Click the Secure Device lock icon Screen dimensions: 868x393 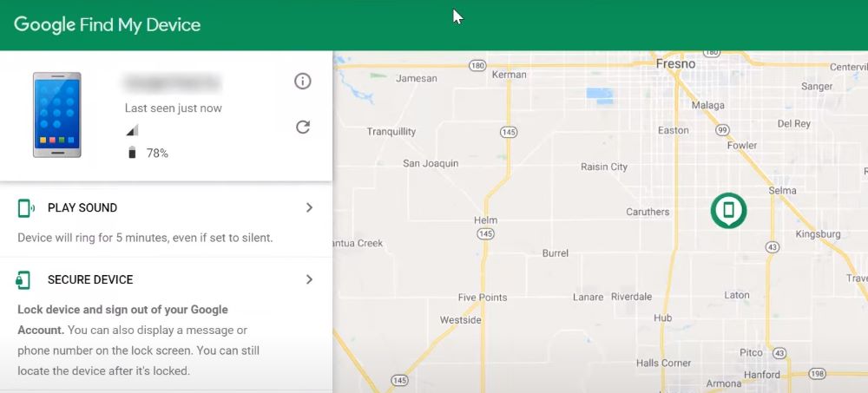[x=23, y=280]
